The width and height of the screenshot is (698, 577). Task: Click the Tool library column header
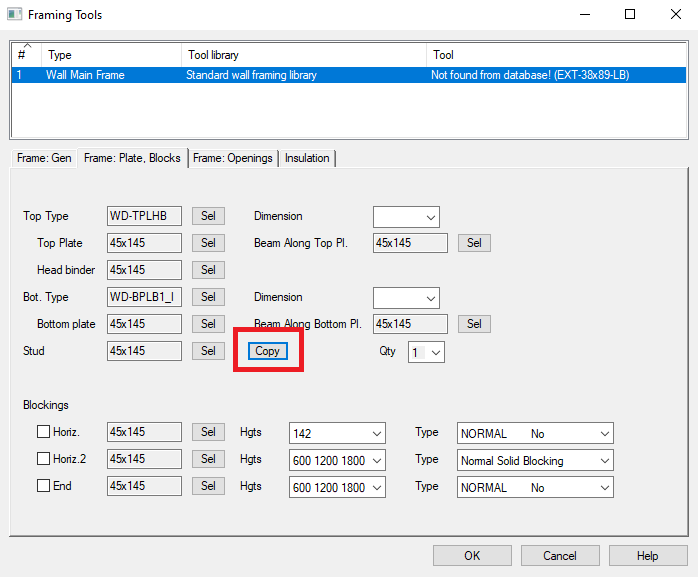pyautogui.click(x=212, y=55)
